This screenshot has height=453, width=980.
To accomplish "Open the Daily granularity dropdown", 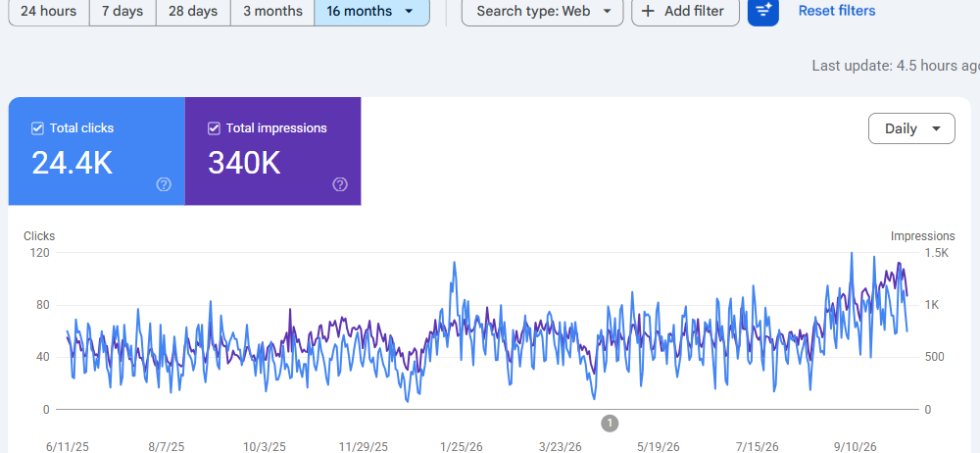I will coord(911,128).
